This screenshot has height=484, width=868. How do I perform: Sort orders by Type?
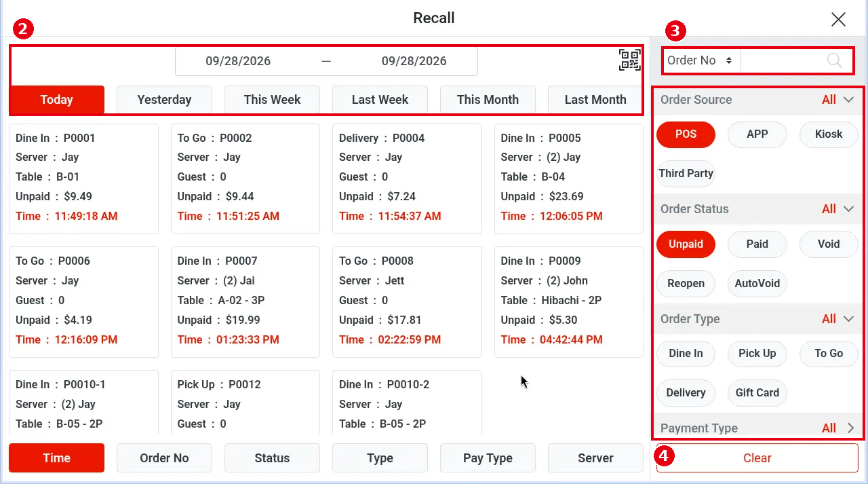coord(380,458)
